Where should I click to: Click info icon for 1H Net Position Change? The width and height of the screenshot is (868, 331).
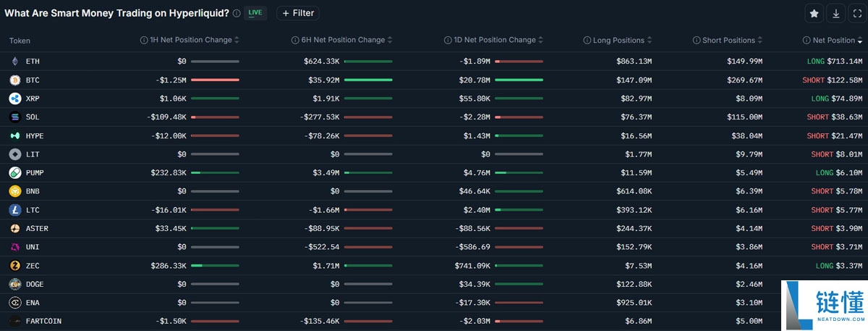click(x=143, y=41)
